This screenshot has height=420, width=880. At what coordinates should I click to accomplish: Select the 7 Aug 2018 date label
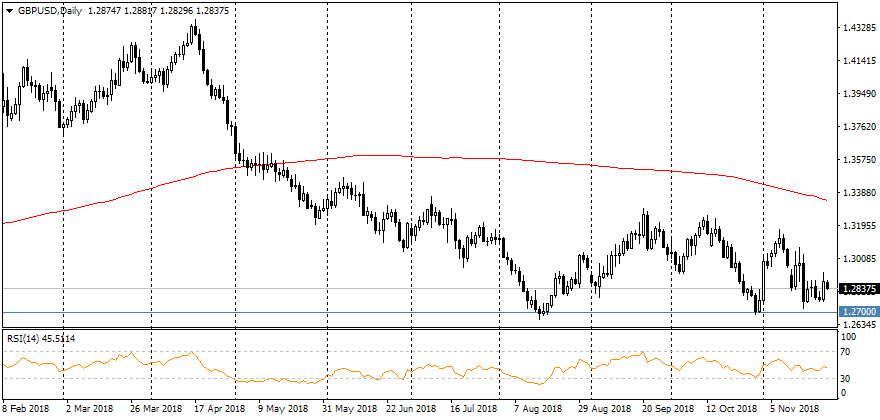pos(532,409)
